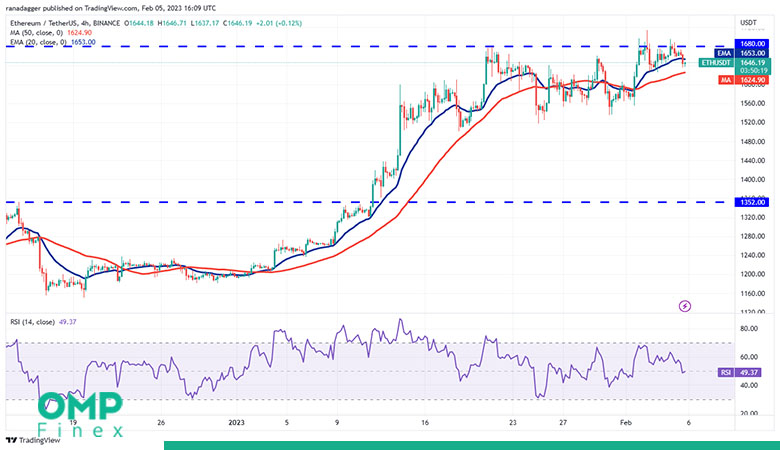The image size is (780, 450).
Task: Click the USDT currency label
Action: [748, 23]
